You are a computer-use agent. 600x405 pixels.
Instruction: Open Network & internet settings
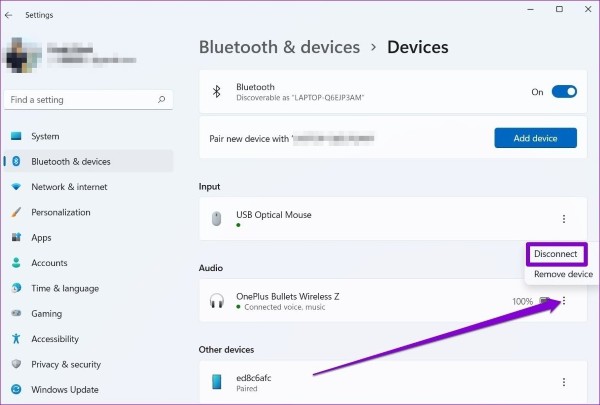tap(69, 187)
